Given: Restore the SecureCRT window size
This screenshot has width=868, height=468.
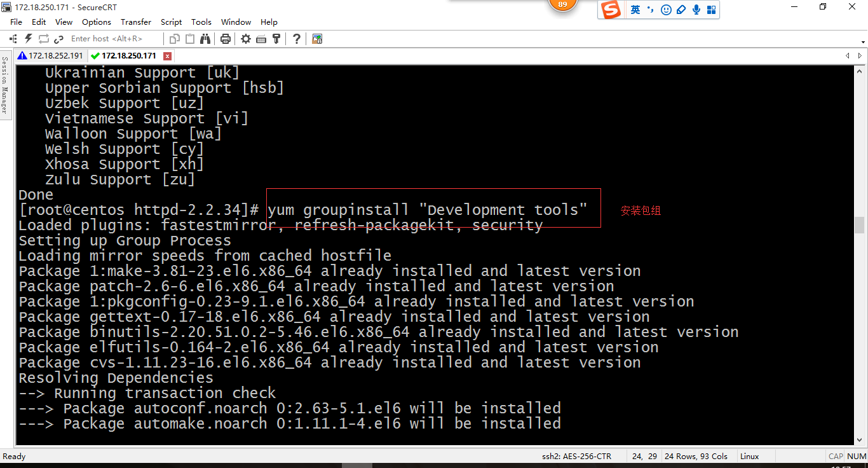Looking at the screenshot, I should click(824, 6).
